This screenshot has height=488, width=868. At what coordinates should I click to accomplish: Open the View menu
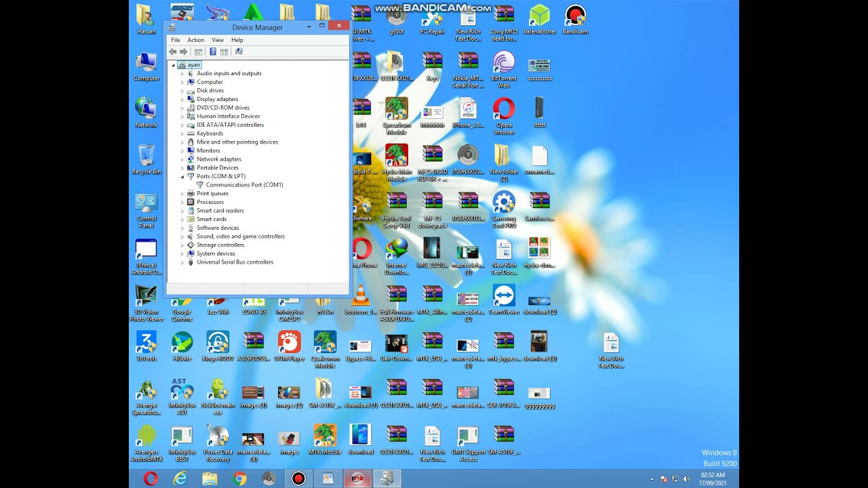218,40
